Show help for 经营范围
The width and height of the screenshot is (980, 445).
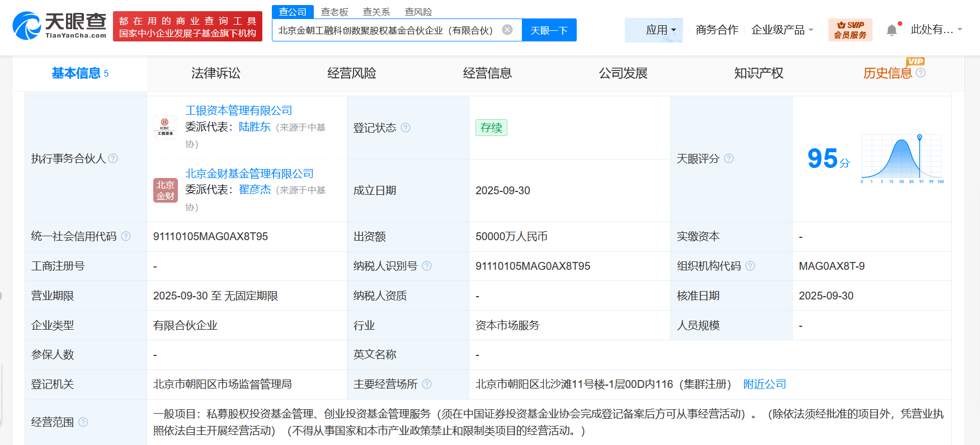[83, 422]
